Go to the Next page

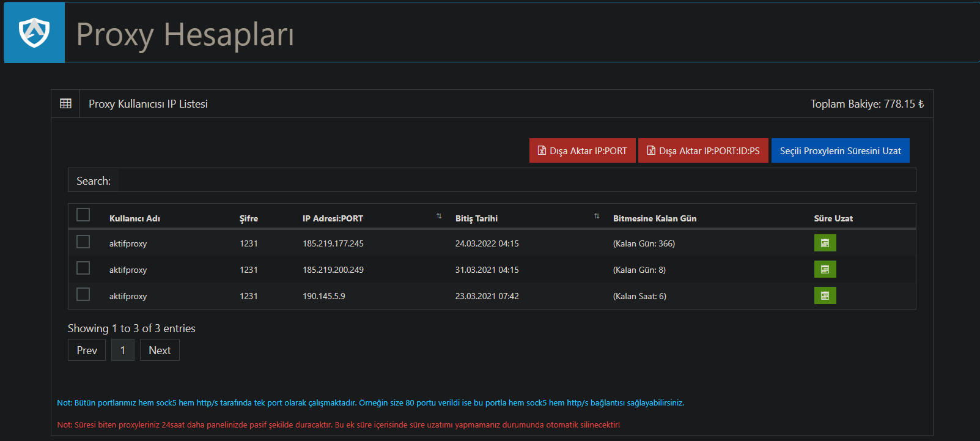tap(160, 350)
